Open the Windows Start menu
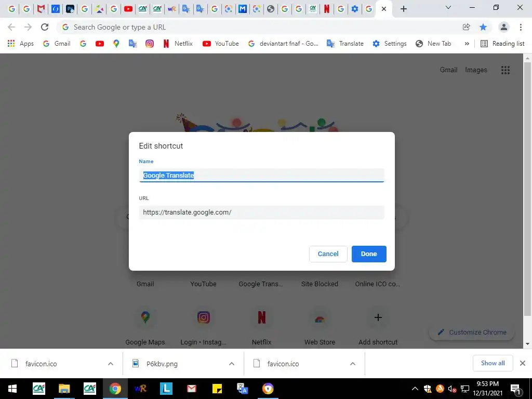532x399 pixels. pos(12,389)
